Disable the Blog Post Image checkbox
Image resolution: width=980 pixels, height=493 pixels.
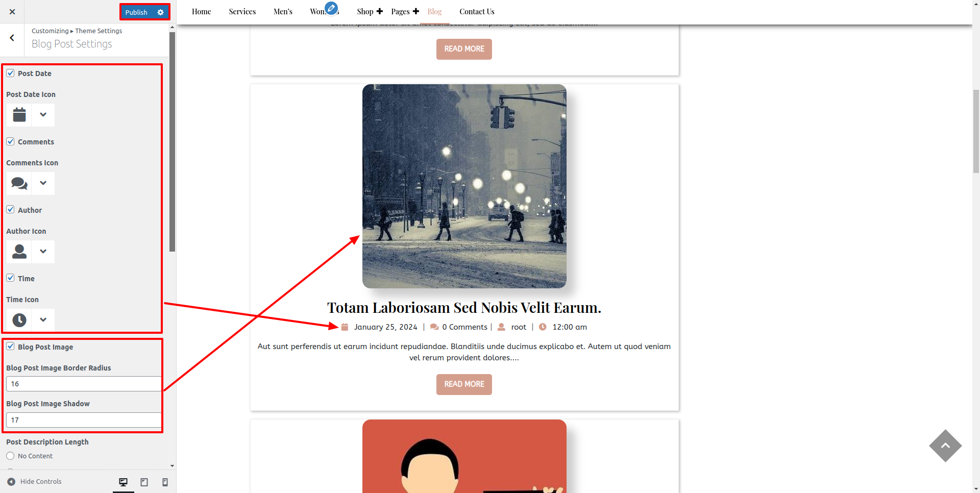10,347
